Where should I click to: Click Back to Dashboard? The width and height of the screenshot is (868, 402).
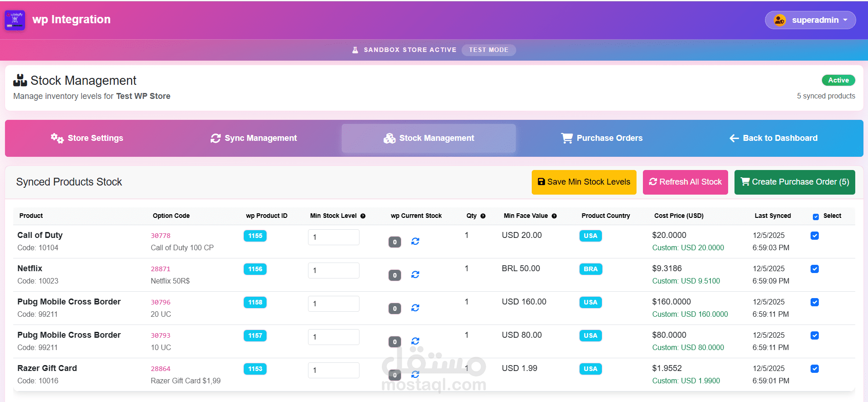(773, 138)
